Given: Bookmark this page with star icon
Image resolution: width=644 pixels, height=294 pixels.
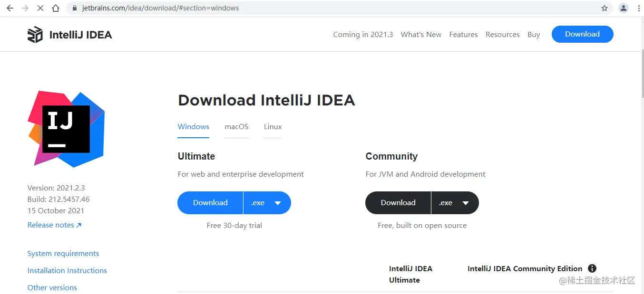Looking at the screenshot, I should click(x=605, y=8).
